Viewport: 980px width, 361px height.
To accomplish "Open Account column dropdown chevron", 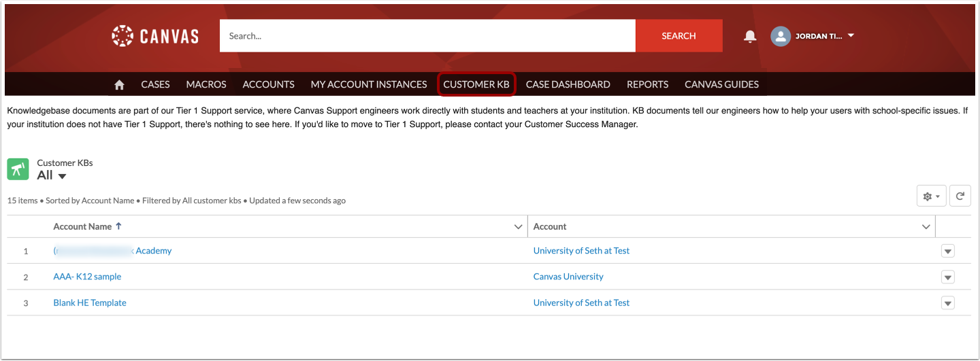I will click(x=926, y=227).
